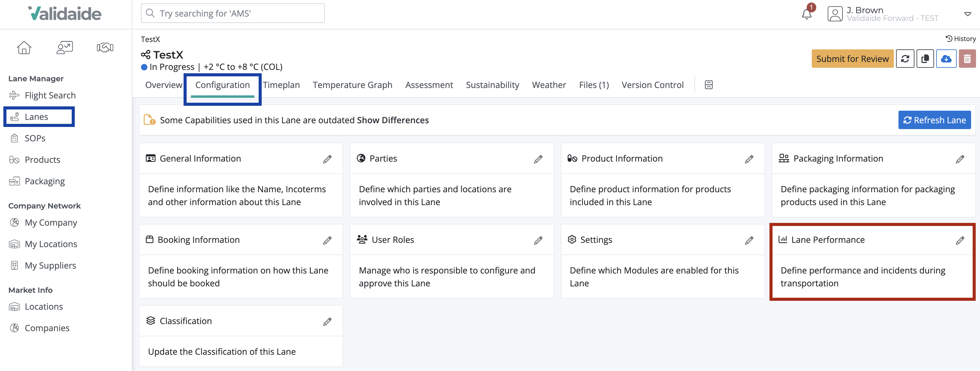The height and width of the screenshot is (371, 980).
Task: Click the notes icon beside Version Control
Action: [x=708, y=85]
